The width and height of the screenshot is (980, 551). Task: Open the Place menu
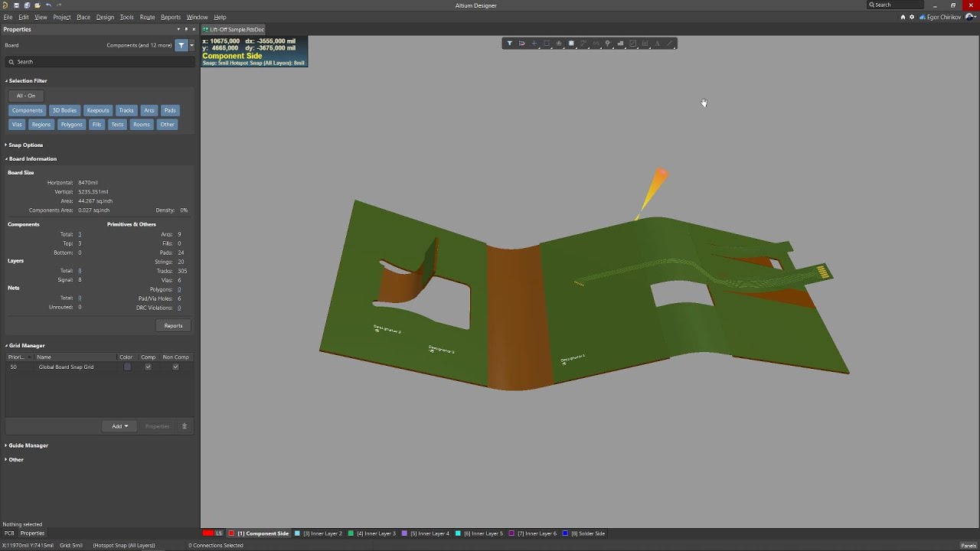click(x=83, y=17)
